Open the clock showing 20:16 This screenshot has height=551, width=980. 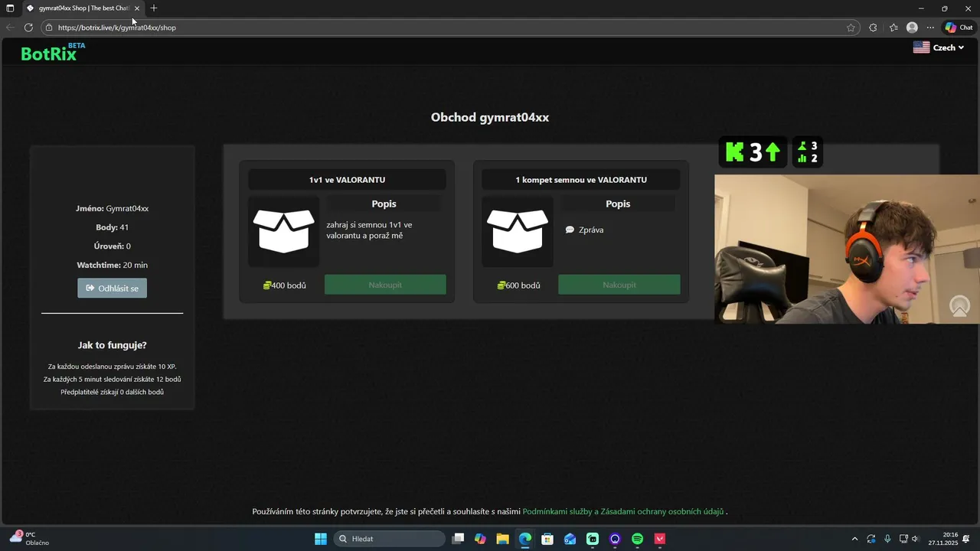click(x=942, y=539)
